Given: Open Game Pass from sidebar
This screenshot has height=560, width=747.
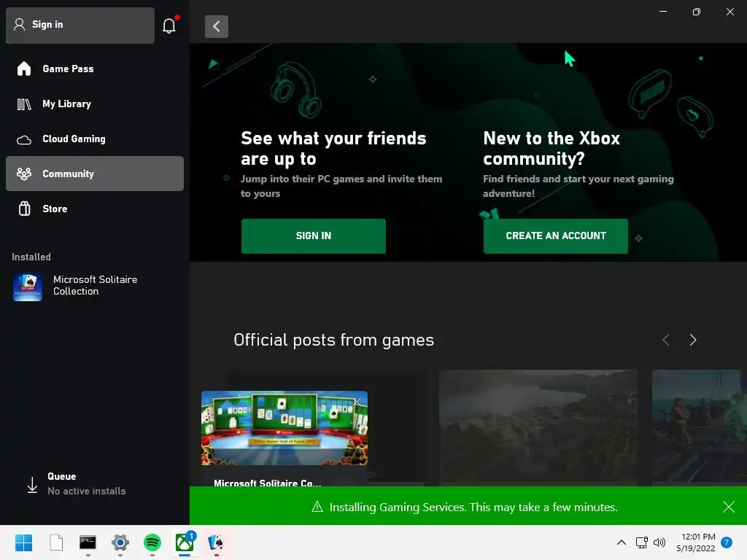Looking at the screenshot, I should (94, 69).
